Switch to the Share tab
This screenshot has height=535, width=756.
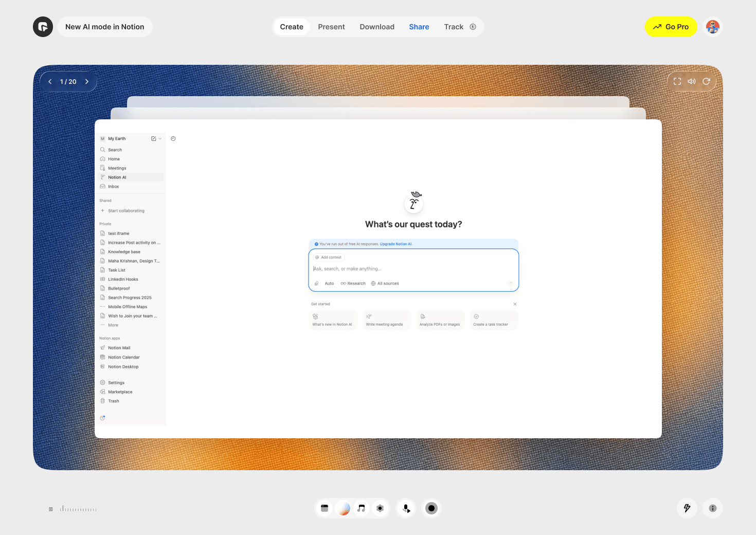pos(419,27)
